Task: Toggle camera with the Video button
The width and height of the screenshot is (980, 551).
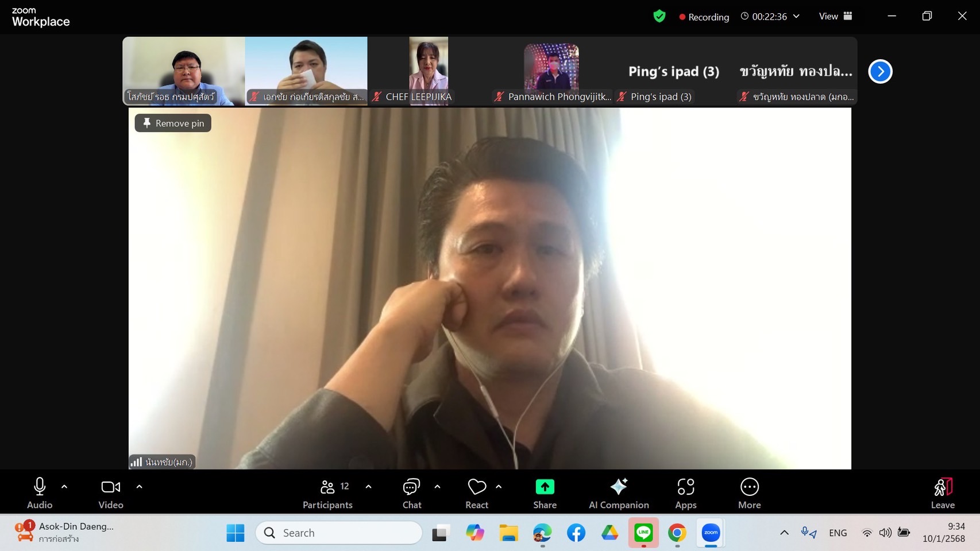Action: (111, 492)
